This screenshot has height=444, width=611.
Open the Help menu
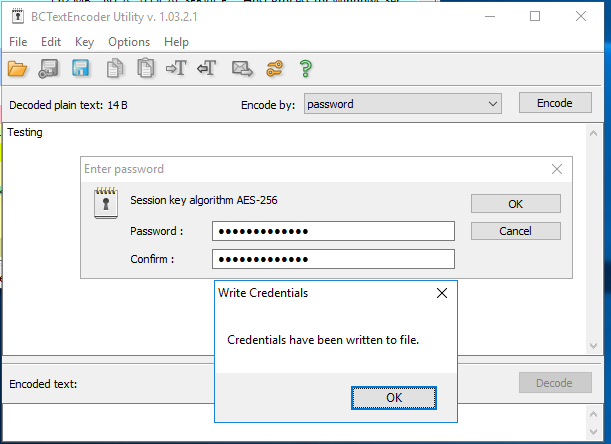176,42
